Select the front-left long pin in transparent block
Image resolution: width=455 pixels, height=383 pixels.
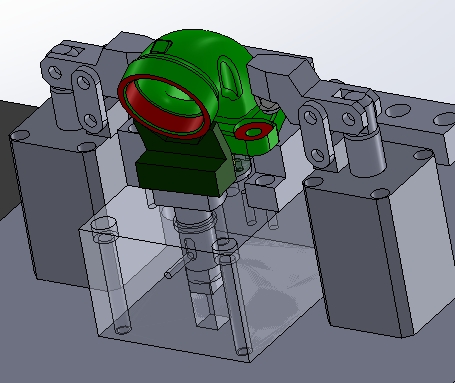(x=112, y=275)
